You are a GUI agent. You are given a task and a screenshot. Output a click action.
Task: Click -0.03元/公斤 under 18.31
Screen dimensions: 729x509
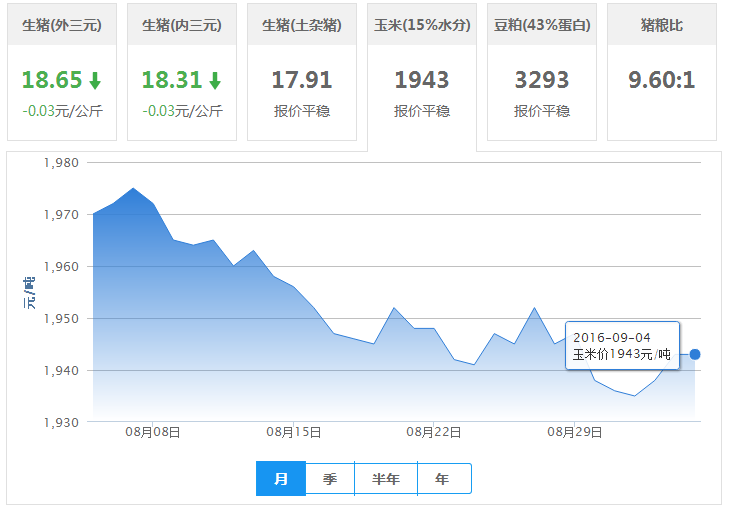point(182,111)
